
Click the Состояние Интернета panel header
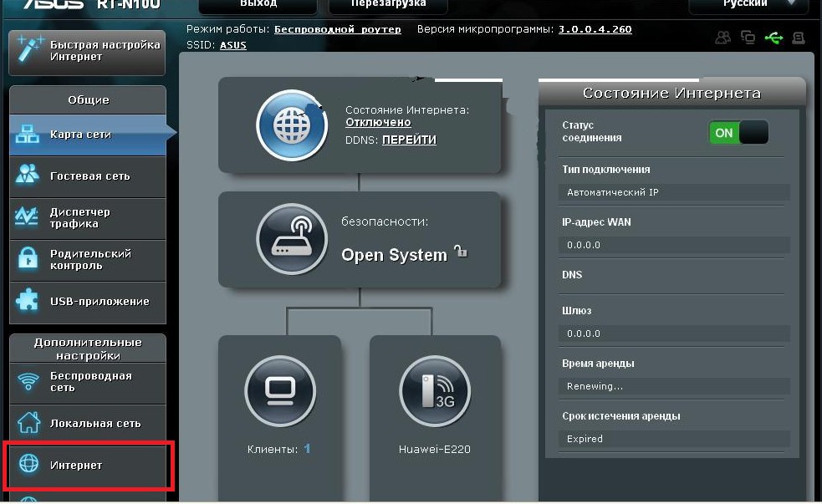(671, 94)
